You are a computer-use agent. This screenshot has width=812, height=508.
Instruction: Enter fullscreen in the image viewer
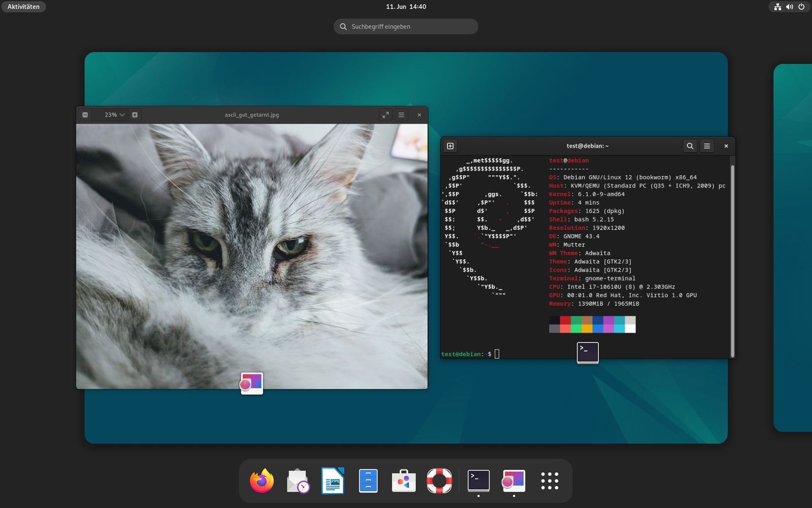click(386, 115)
